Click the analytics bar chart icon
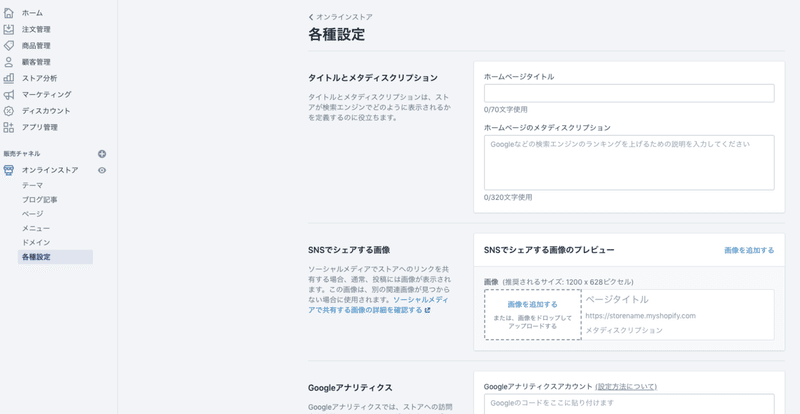 click(x=9, y=78)
